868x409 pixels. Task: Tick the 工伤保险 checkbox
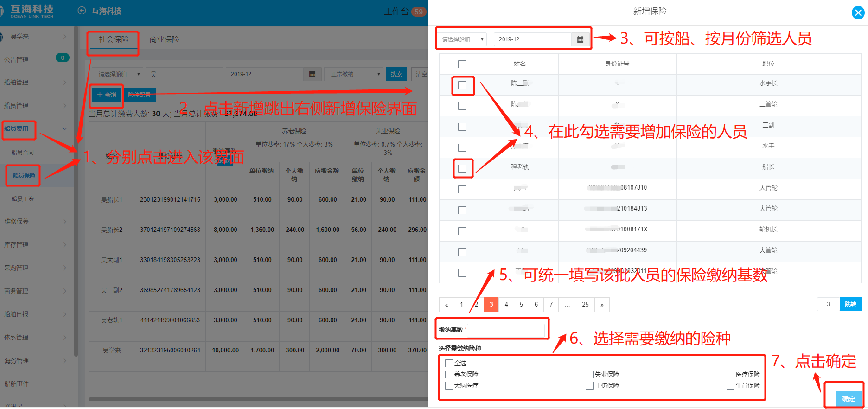pos(590,385)
